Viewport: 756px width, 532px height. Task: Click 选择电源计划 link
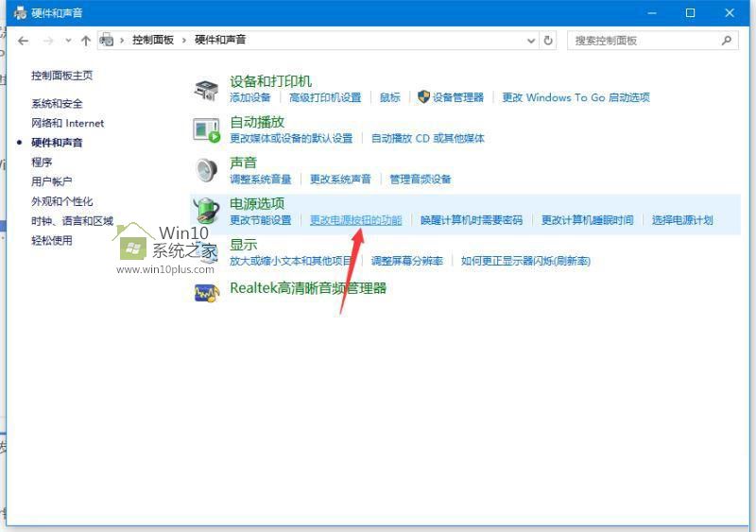(x=682, y=220)
